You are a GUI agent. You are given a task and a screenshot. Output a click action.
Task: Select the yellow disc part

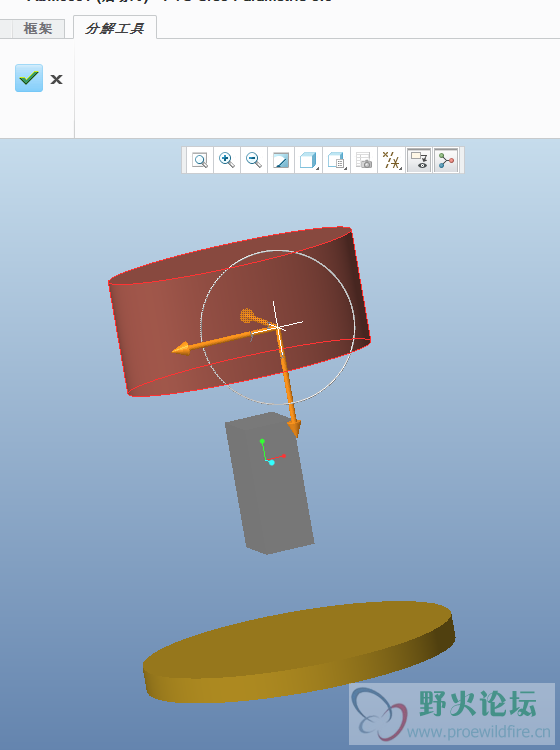299,651
